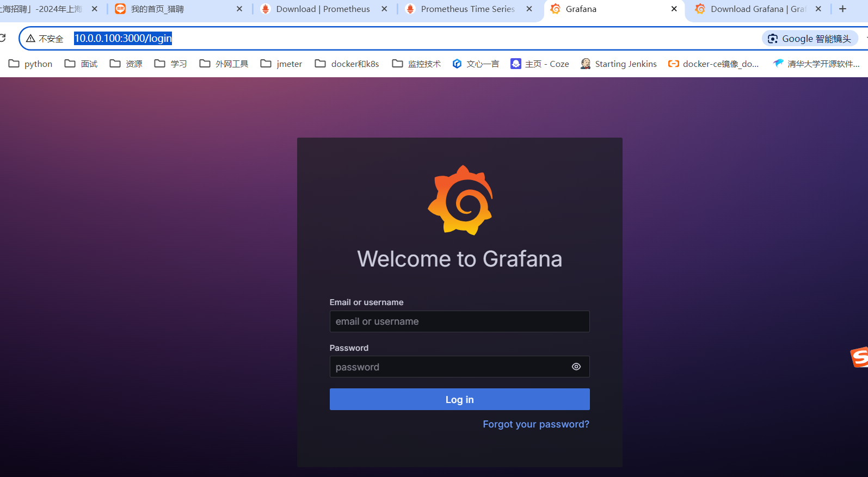Close the 我的首页_猎聘 tab
This screenshot has width=868, height=477.
239,9
